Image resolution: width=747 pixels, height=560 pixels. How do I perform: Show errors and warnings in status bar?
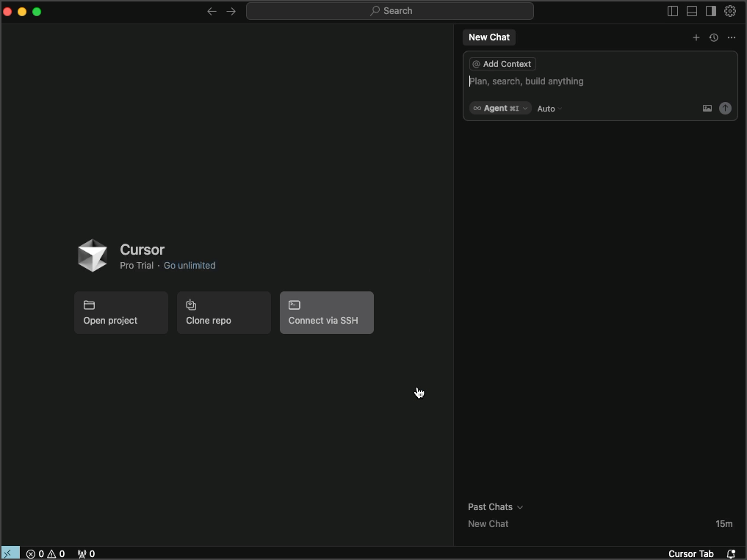coord(46,554)
